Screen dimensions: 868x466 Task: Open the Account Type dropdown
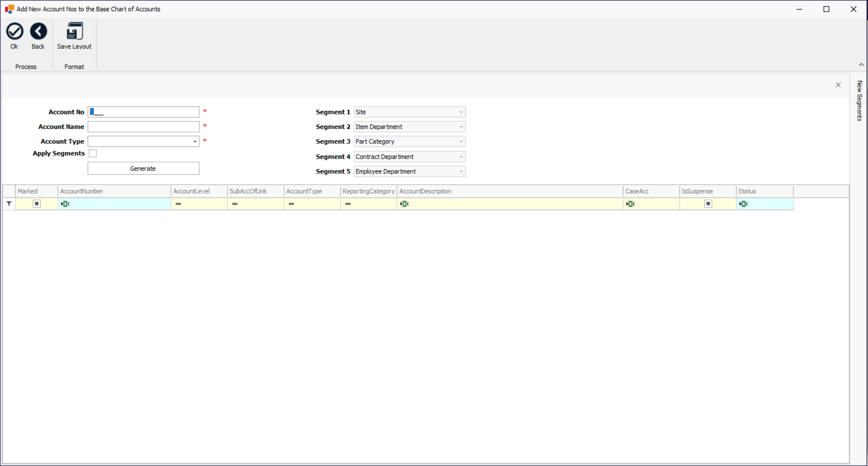[195, 142]
